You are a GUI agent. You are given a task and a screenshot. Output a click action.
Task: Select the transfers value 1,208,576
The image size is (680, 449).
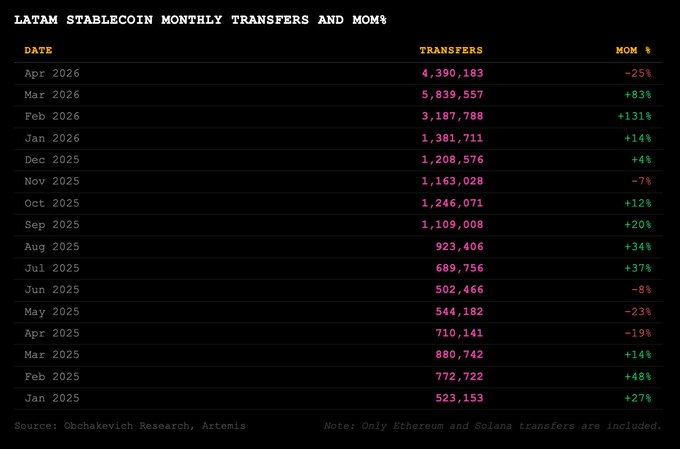coord(452,160)
